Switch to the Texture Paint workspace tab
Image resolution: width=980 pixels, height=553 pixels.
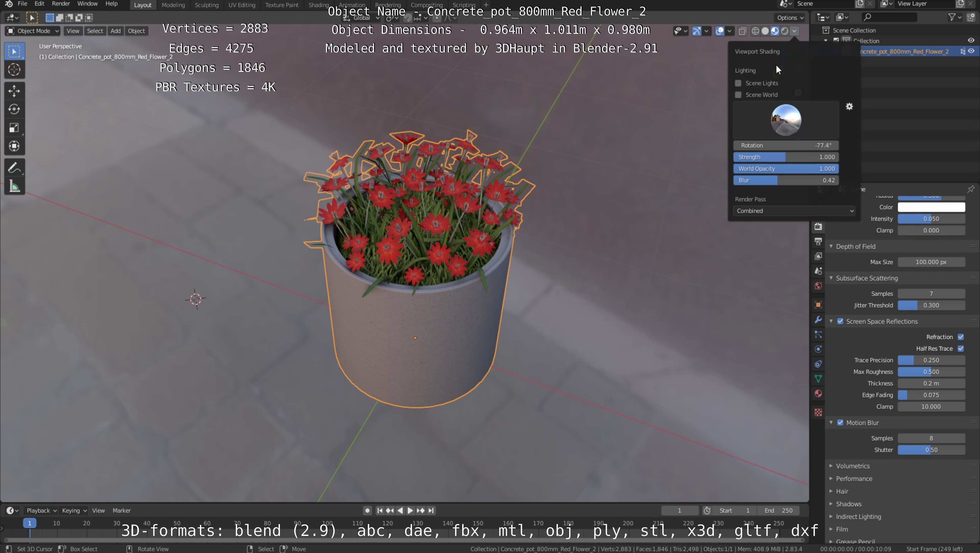[x=282, y=5]
